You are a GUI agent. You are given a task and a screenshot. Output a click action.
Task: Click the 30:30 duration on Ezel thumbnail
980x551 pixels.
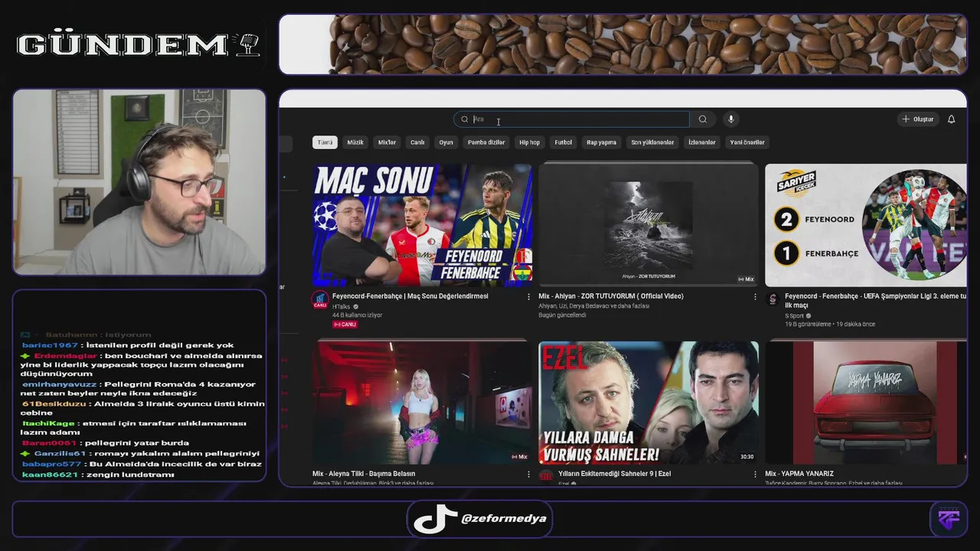(747, 457)
